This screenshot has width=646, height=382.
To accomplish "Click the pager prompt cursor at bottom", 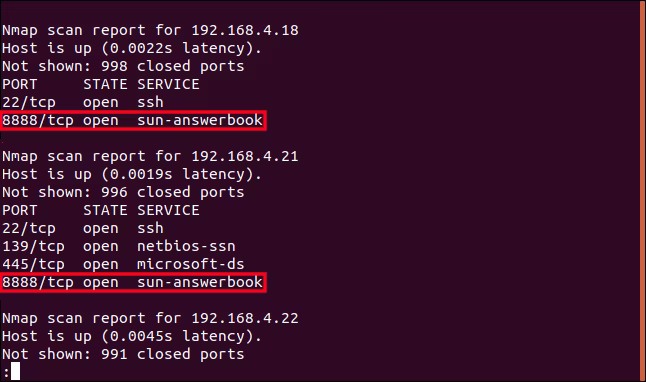I will click(15, 371).
